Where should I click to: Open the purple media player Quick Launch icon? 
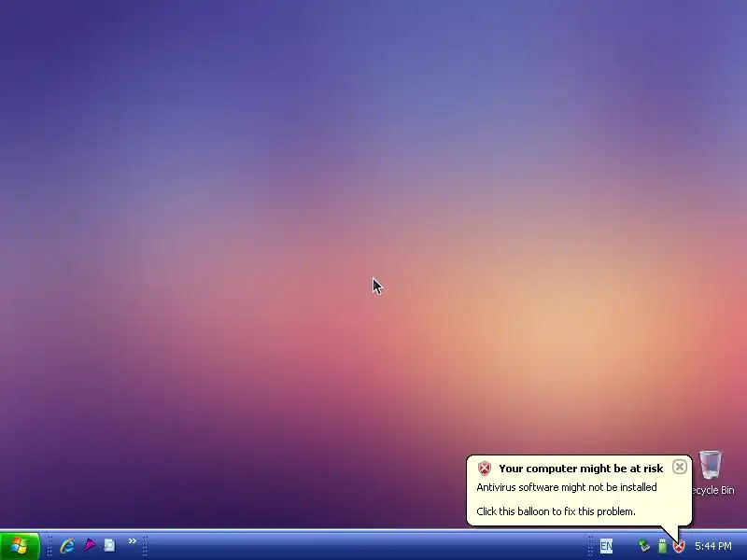pyautogui.click(x=89, y=545)
